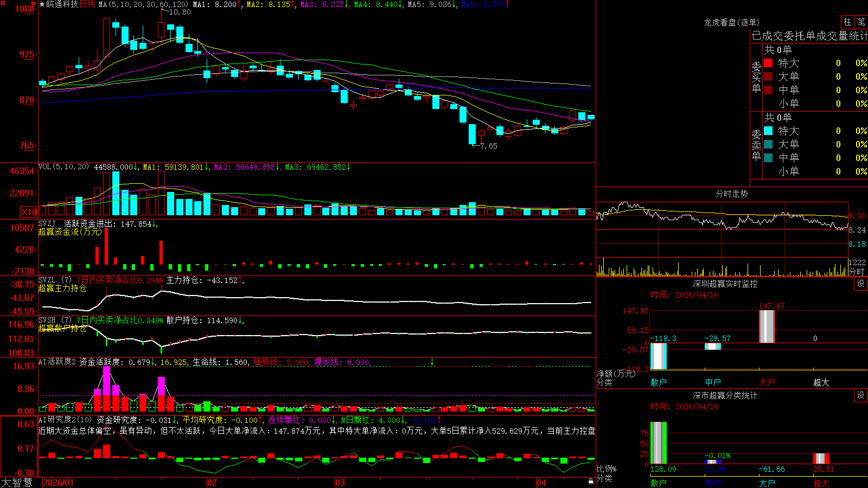The image size is (868, 488).
Task: Click 中户 category in 深市超赢分类统计 chart
Action: pyautogui.click(x=713, y=483)
